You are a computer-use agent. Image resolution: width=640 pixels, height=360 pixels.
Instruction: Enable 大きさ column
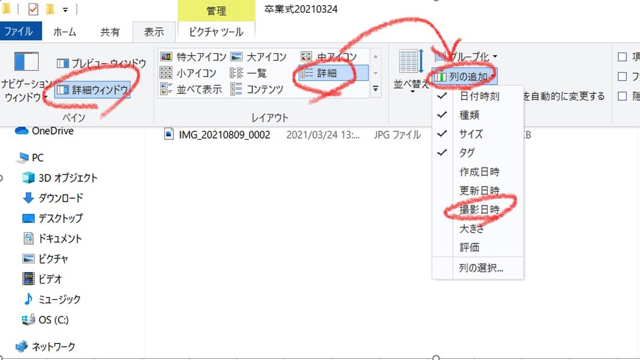pos(478,229)
